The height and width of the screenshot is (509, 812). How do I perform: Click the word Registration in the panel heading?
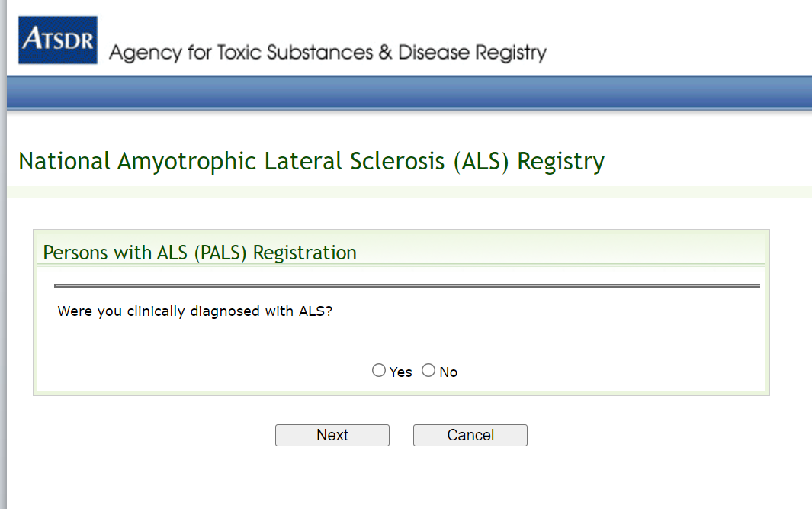tap(305, 253)
